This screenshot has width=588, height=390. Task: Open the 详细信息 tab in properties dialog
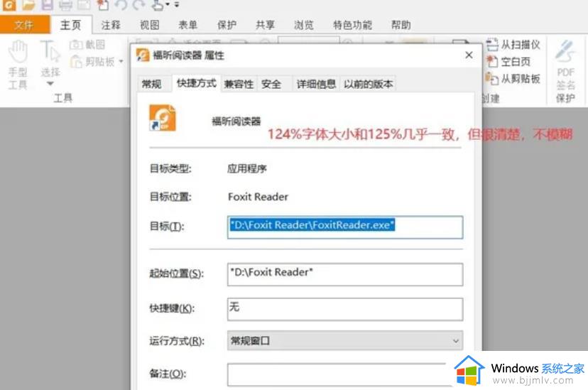click(316, 84)
